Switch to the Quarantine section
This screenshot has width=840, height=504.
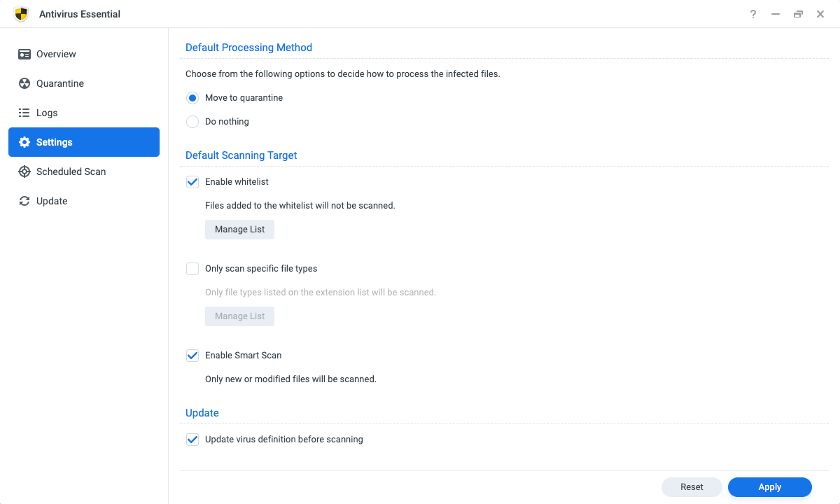tap(60, 83)
